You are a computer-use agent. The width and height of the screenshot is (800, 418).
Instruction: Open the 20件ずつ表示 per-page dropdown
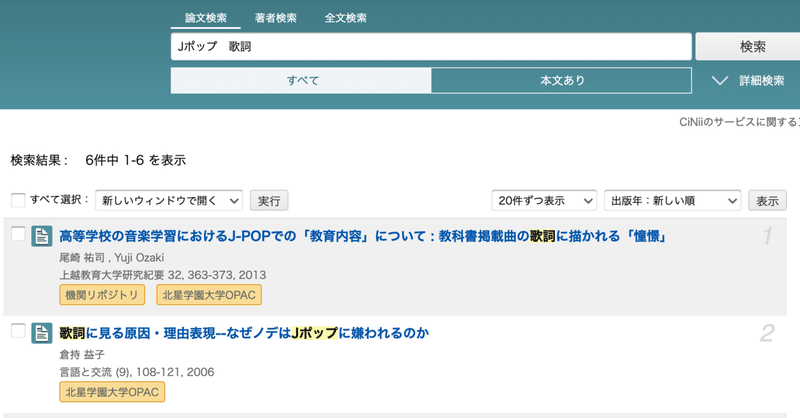click(544, 201)
